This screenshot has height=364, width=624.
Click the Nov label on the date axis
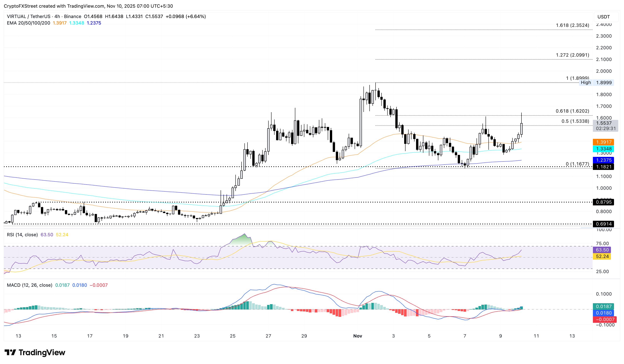click(x=358, y=336)
